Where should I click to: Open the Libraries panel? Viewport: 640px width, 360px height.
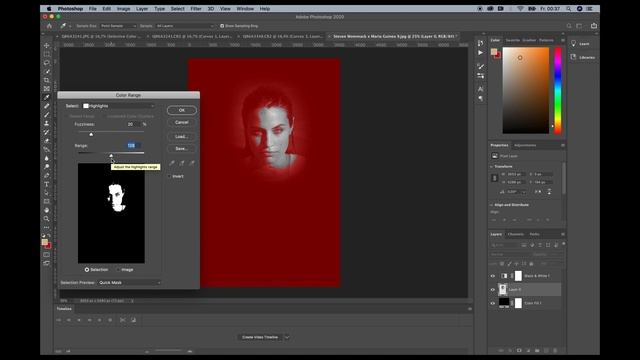coord(583,57)
